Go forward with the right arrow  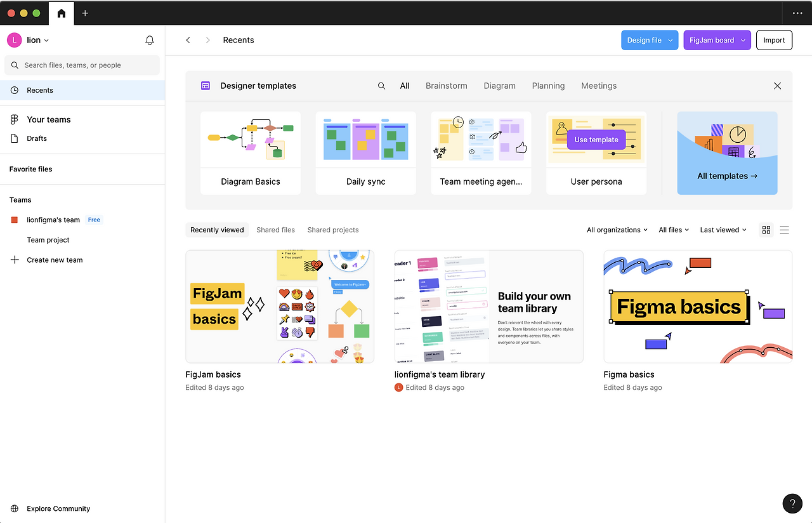(207, 40)
